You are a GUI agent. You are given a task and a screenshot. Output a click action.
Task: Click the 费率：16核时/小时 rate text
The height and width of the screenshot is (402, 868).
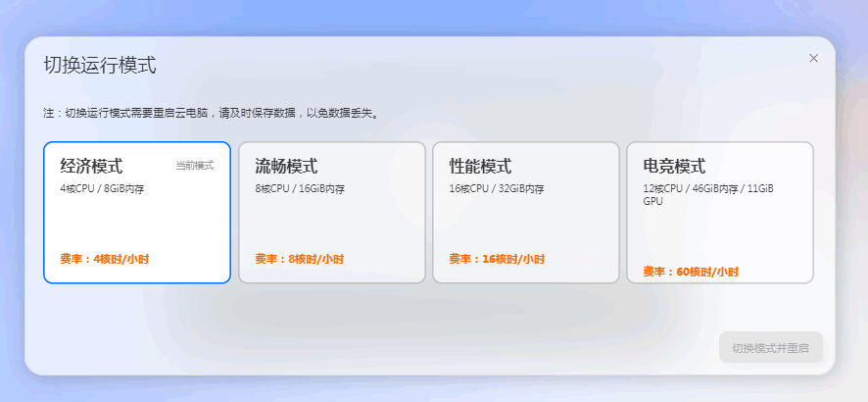(496, 259)
